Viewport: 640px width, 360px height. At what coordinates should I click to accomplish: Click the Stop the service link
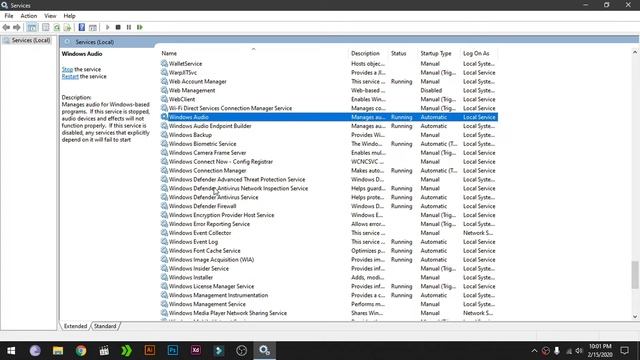[67, 69]
